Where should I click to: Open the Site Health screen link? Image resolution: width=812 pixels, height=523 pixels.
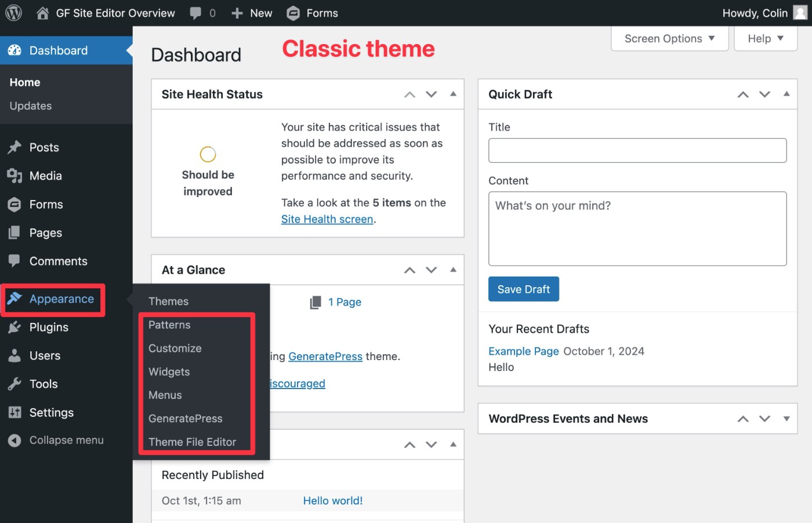coord(327,219)
